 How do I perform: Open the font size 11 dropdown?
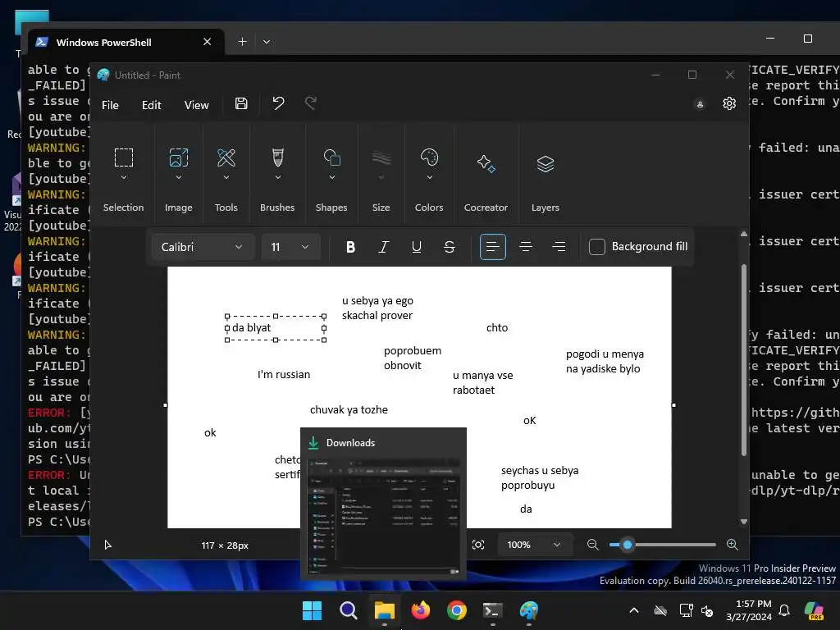click(291, 246)
